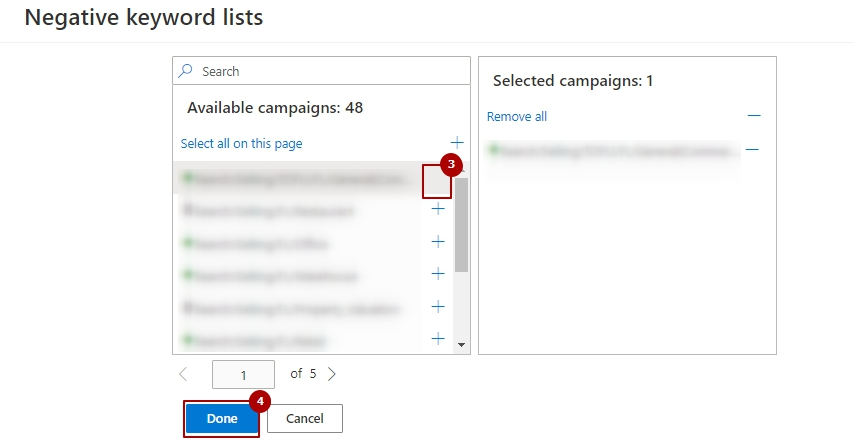854x441 pixels.
Task: Click Select all on this page link
Action: [x=241, y=143]
